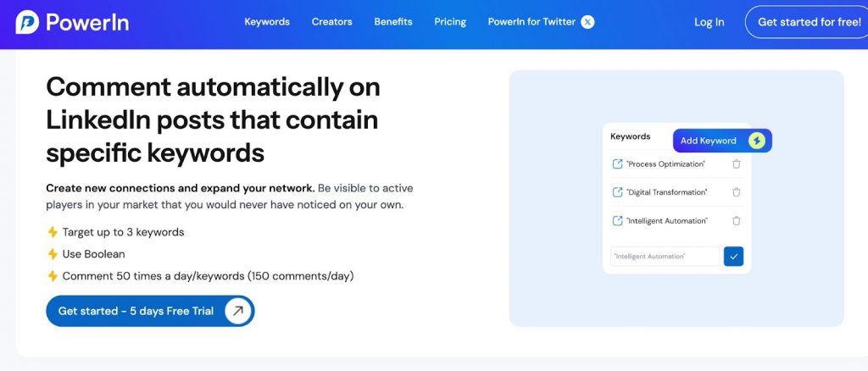This screenshot has height=371, width=868.
Task: Delete the "Process Optimization" keyword
Action: [x=736, y=164]
